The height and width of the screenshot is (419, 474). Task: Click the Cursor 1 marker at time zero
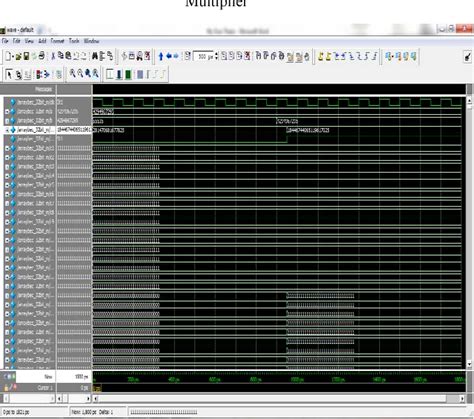97,388
